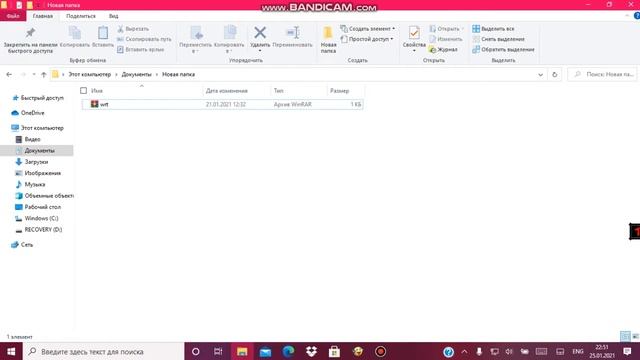Toggle the select-all checkbox in header
Image resolution: width=640 pixels, height=360 pixels.
pyautogui.click(x=84, y=91)
